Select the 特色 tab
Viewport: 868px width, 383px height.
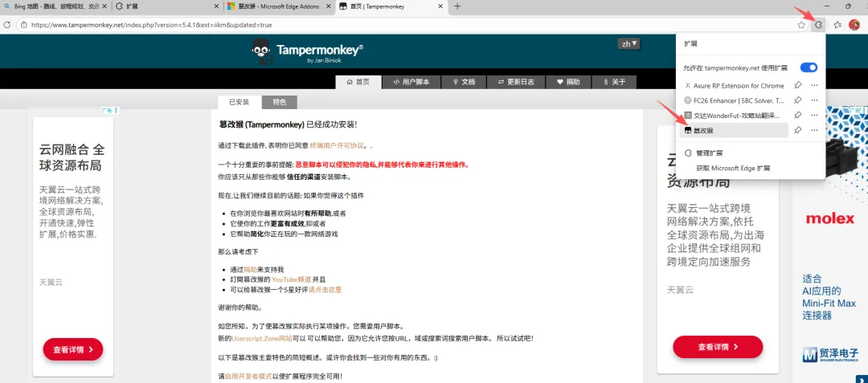(x=280, y=102)
